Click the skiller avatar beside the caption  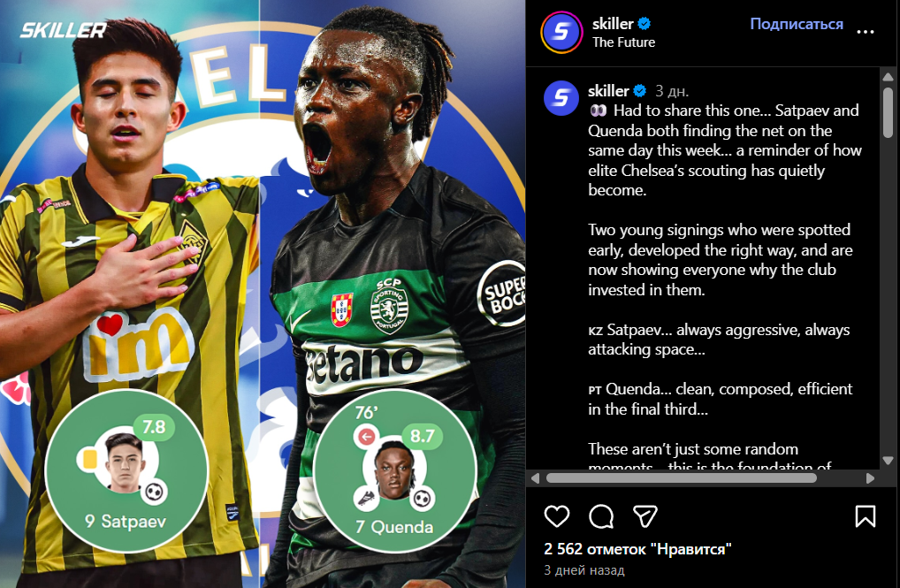pyautogui.click(x=561, y=98)
